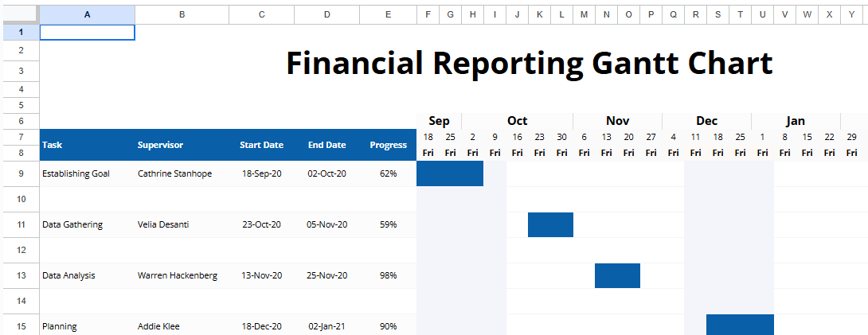Select the Financial Reporting Gantt Chart title
The width and height of the screenshot is (868, 335).
(529, 64)
